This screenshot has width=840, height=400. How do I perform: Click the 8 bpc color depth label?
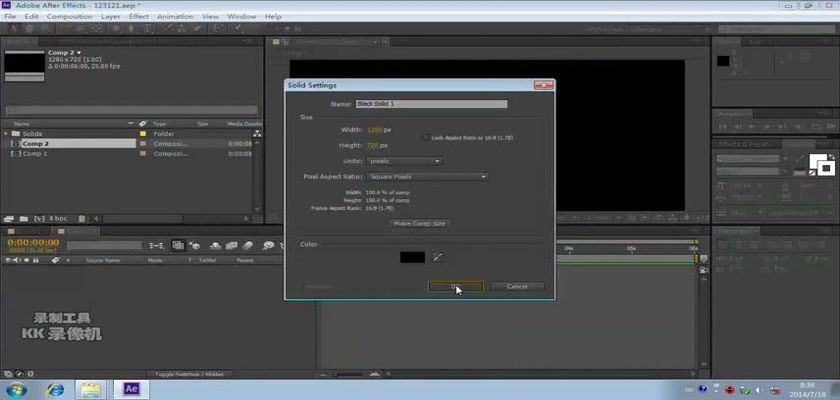point(58,219)
